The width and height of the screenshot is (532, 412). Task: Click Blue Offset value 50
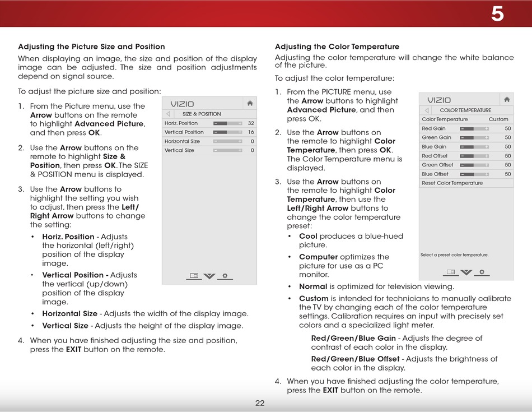pos(507,174)
